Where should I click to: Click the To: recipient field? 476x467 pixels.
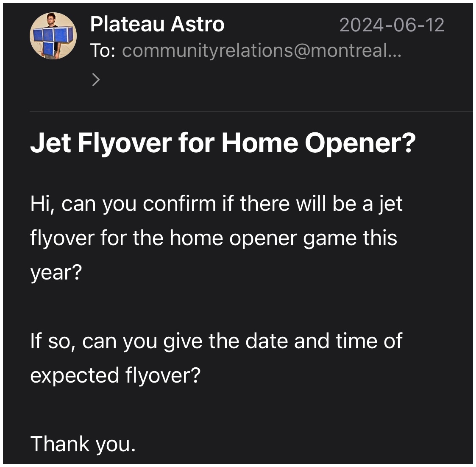(x=254, y=52)
